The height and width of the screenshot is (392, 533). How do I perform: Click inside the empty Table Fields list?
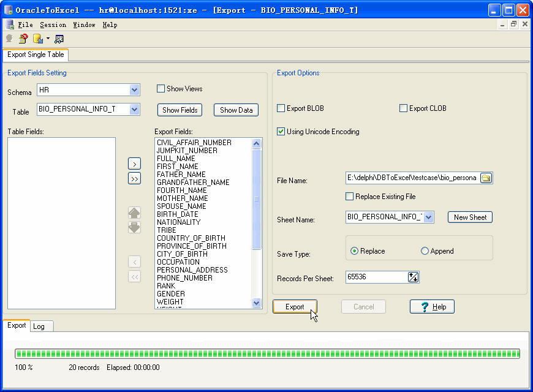pos(61,224)
